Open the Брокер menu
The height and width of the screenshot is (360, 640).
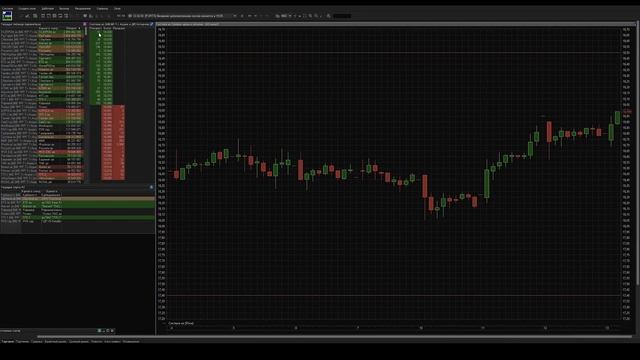click(x=64, y=9)
